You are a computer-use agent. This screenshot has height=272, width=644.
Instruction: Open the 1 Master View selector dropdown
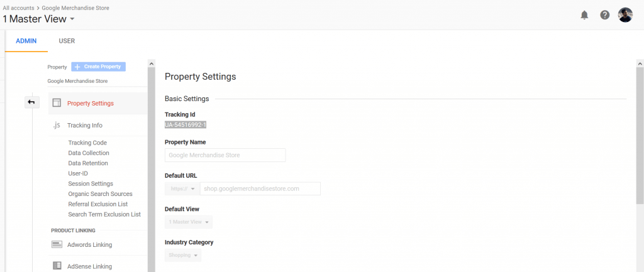point(38,19)
